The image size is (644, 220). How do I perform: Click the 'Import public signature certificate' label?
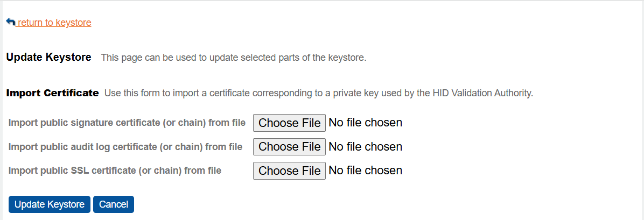tap(127, 123)
